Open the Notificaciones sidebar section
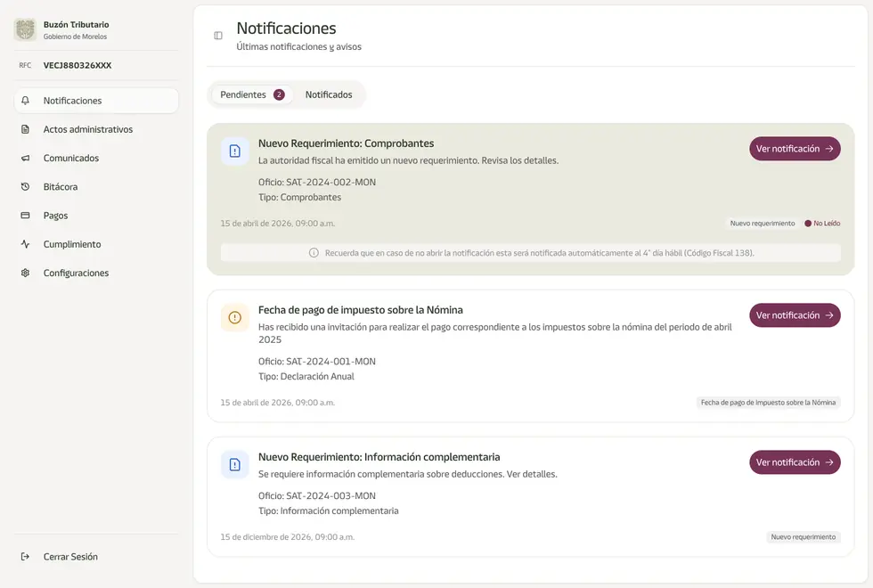The width and height of the screenshot is (873, 588). (x=96, y=101)
